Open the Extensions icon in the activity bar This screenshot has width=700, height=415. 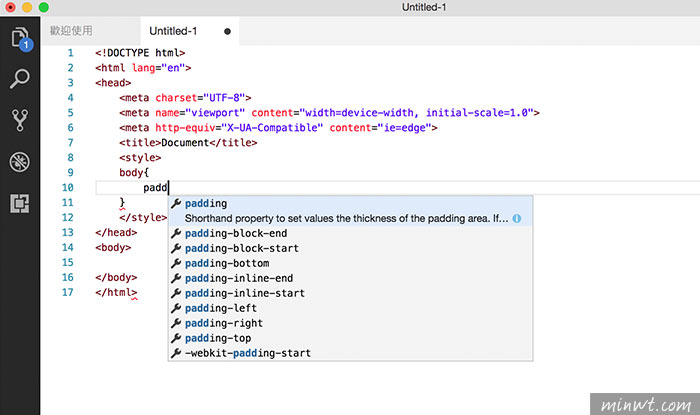point(20,203)
